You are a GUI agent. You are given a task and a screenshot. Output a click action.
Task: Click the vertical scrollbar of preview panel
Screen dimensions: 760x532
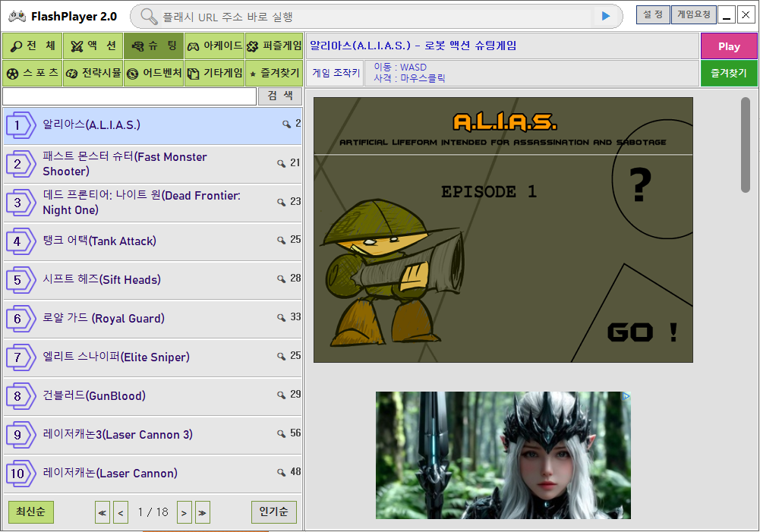746,145
